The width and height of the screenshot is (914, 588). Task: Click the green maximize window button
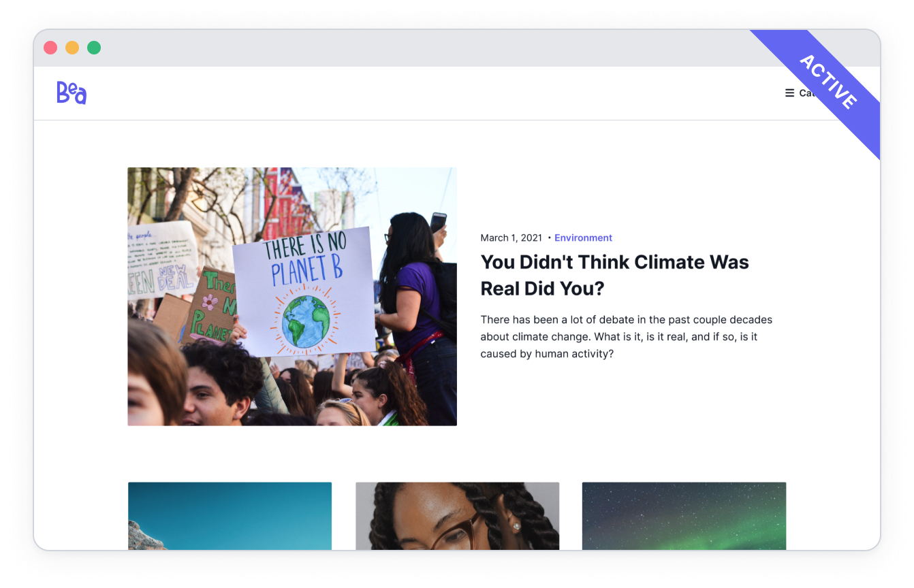(94, 48)
